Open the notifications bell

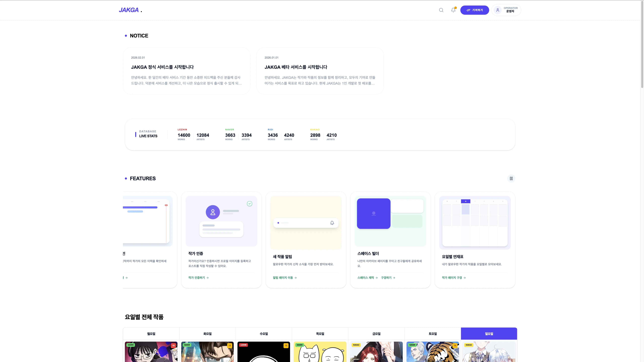pyautogui.click(x=453, y=10)
